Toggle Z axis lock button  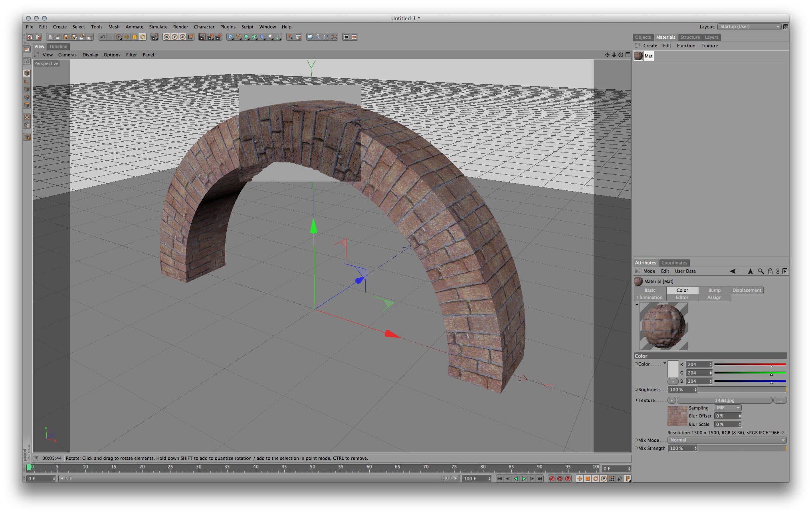[x=182, y=37]
